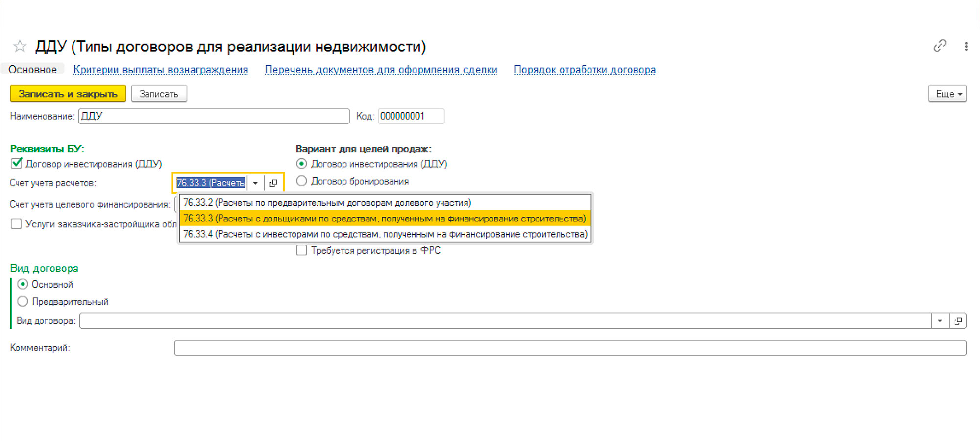980x441 pixels.
Task: Select 'Договор бронирования' radio option
Action: [x=302, y=181]
